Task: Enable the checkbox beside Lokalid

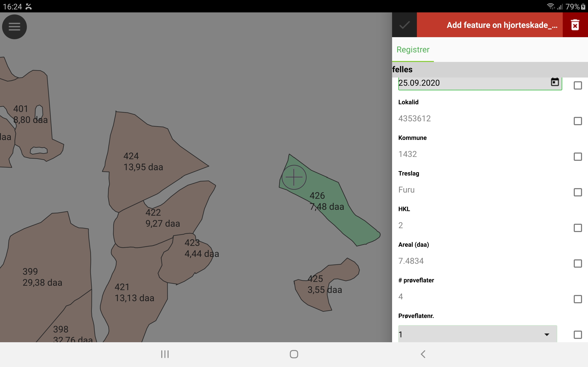Action: tap(578, 121)
